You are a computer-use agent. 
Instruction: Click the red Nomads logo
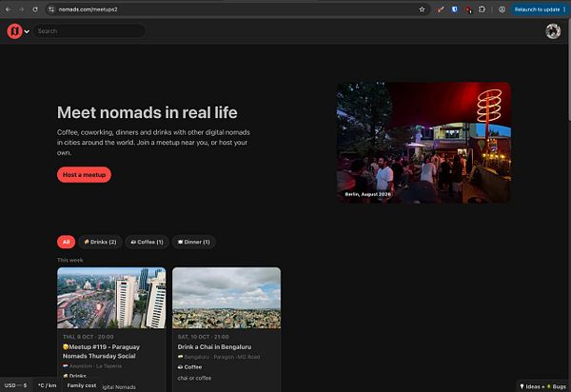point(14,31)
